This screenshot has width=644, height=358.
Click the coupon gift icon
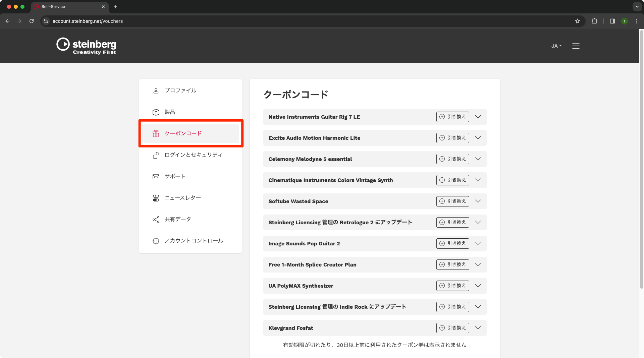click(x=156, y=134)
